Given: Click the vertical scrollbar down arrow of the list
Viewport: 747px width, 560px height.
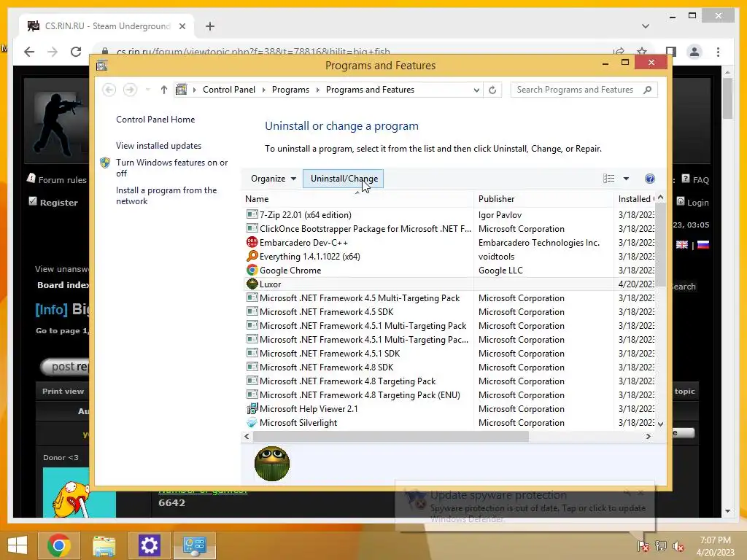Looking at the screenshot, I should click(661, 424).
